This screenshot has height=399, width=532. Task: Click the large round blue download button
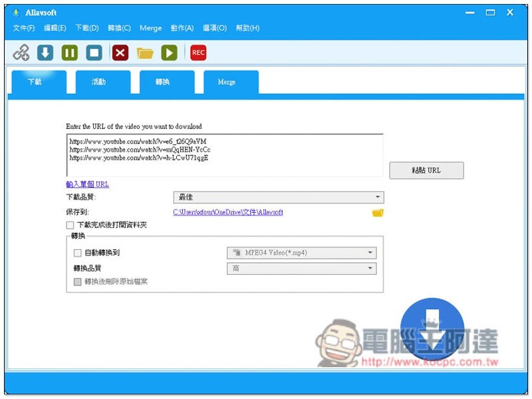[x=432, y=329]
